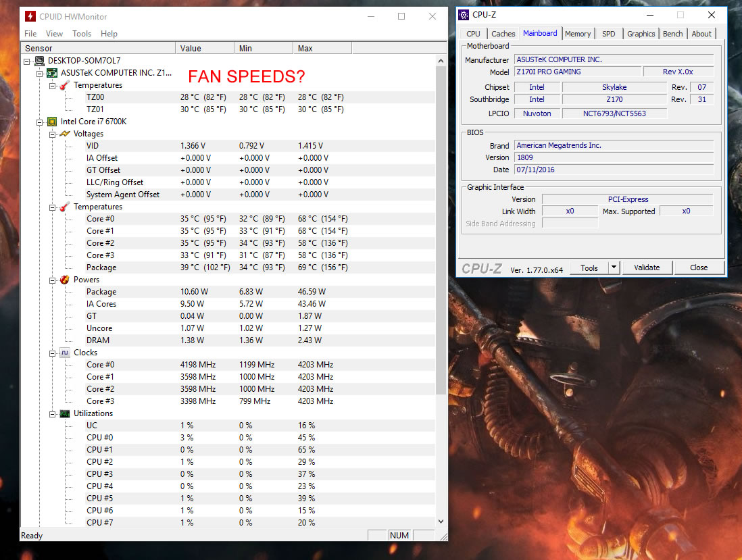The image size is (742, 560).
Task: Switch to the Memory tab in CPU-Z
Action: [x=578, y=34]
